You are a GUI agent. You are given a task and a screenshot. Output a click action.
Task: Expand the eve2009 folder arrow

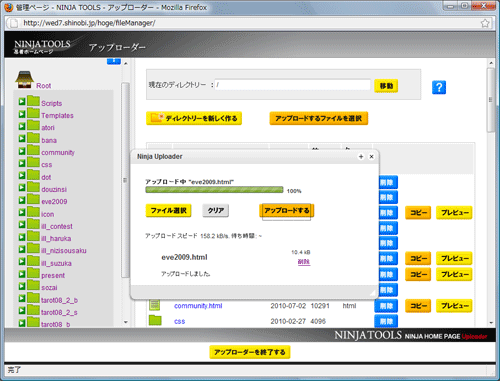click(22, 200)
